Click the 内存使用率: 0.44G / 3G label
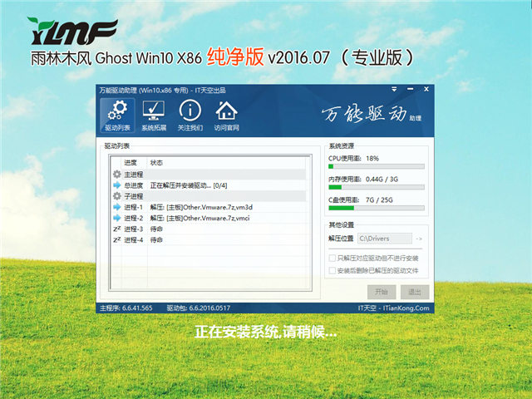 [x=363, y=180]
